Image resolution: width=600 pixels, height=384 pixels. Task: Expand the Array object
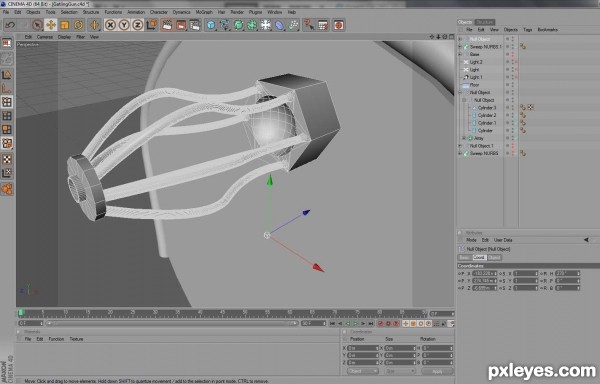tap(464, 138)
